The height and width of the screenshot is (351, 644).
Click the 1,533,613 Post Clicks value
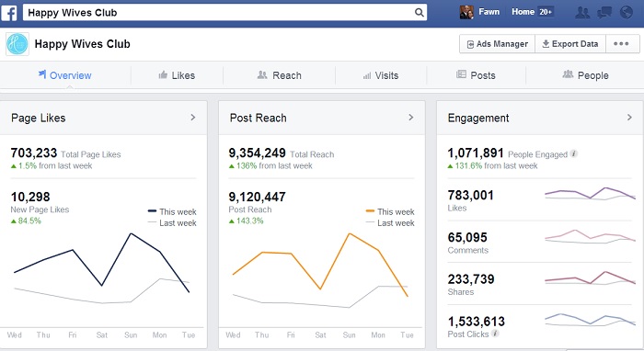477,322
